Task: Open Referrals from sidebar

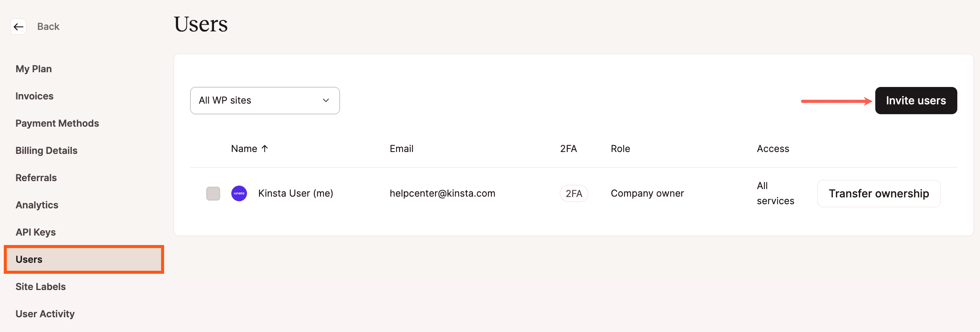Action: [x=36, y=178]
